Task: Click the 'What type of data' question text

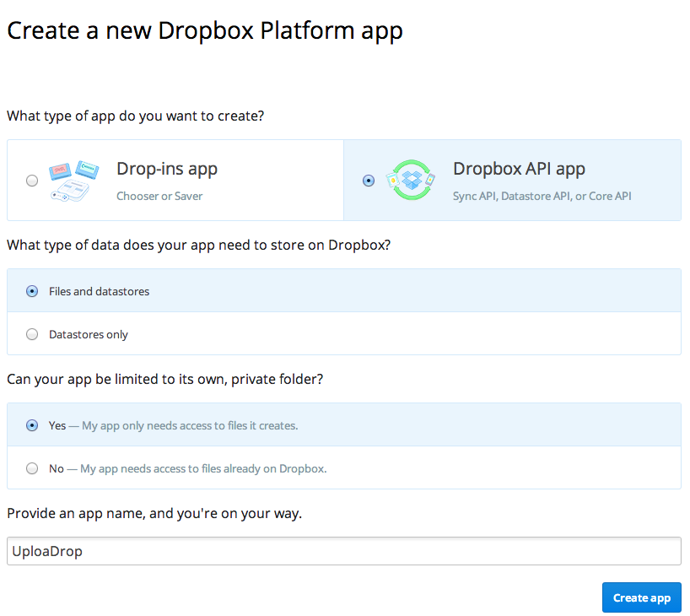Action: 198,245
